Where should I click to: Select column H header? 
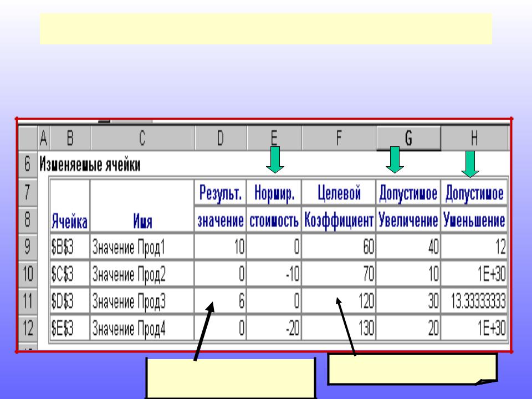click(474, 138)
